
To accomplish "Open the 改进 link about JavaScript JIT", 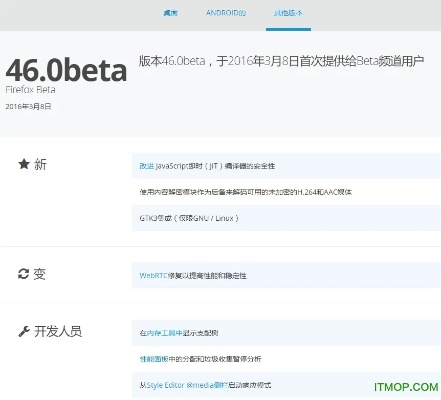I will (147, 166).
